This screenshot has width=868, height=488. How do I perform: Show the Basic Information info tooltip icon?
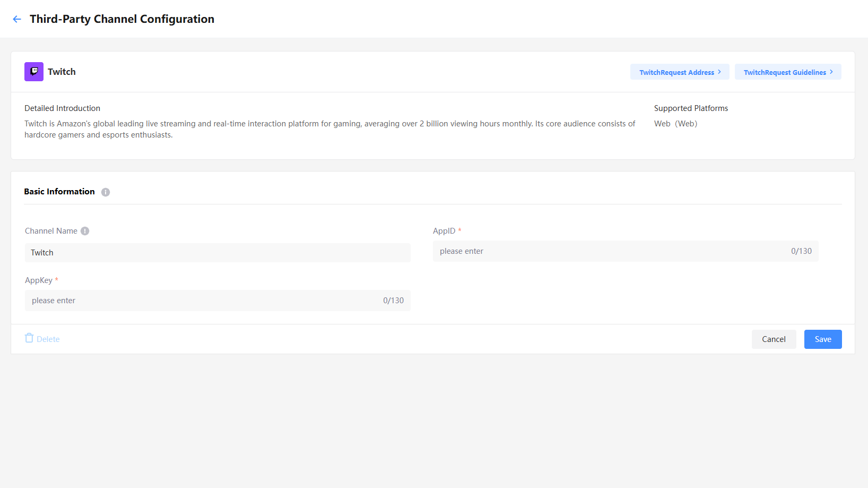[x=106, y=192]
